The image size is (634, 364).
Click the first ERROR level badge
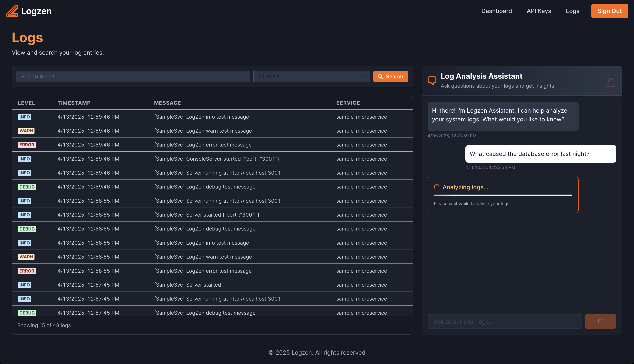[x=27, y=145]
